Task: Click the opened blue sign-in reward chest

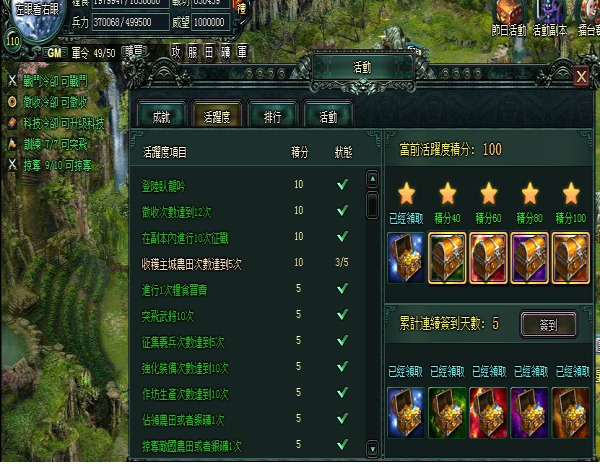Action: coord(406,413)
